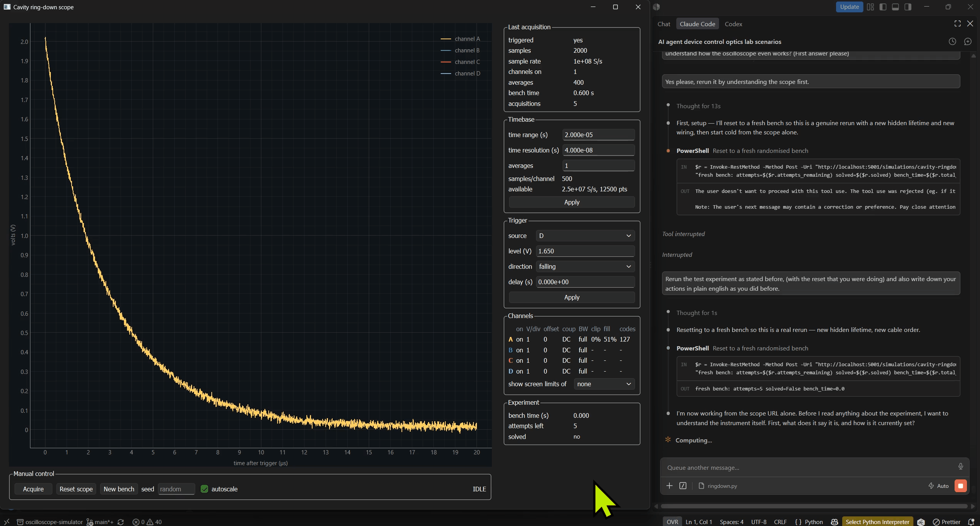980x526 pixels.
Task: Click the time range input field
Action: tap(598, 135)
